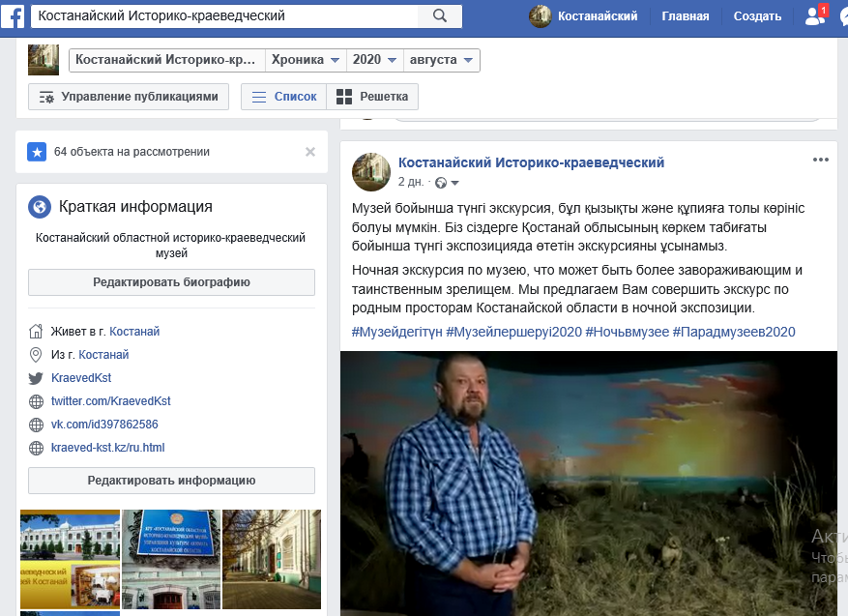Open friend requests icon with notification badge
The width and height of the screenshot is (848, 616).
coord(815,15)
